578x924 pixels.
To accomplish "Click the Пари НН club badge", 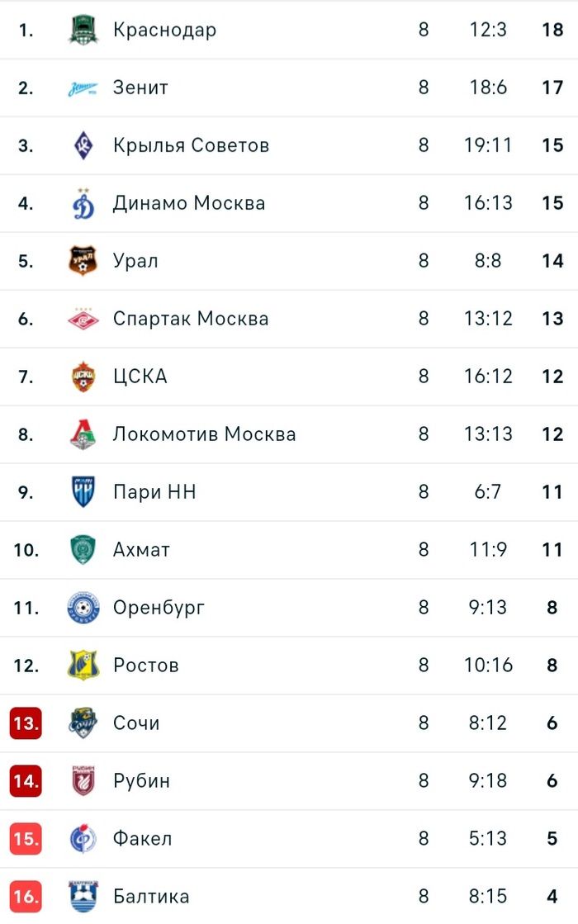I will pyautogui.click(x=83, y=492).
